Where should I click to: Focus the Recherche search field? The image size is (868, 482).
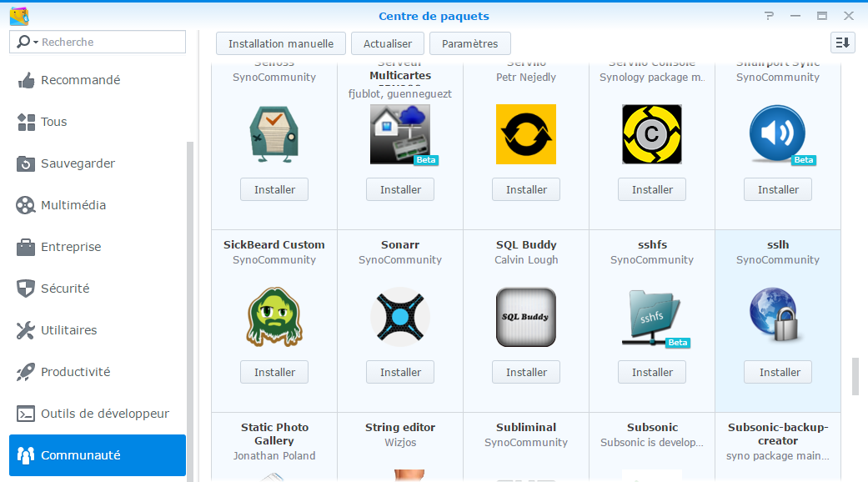tap(98, 42)
